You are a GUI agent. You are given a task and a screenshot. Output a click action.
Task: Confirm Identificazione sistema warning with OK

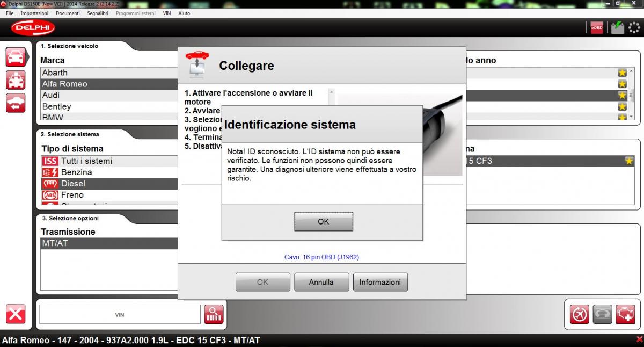click(x=324, y=221)
